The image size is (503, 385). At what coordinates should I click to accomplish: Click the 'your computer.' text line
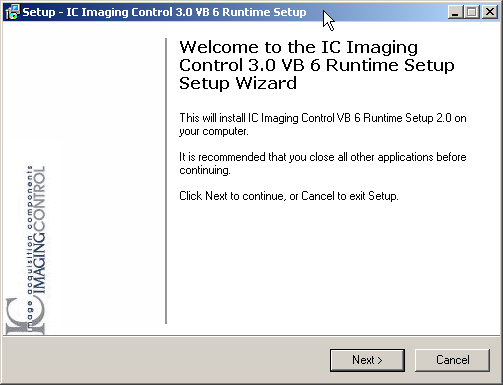click(x=214, y=132)
